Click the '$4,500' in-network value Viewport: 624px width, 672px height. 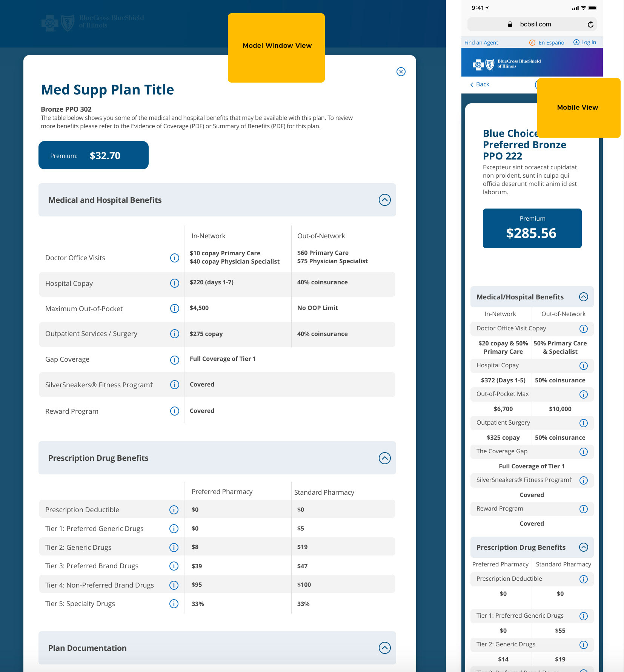pos(199,308)
